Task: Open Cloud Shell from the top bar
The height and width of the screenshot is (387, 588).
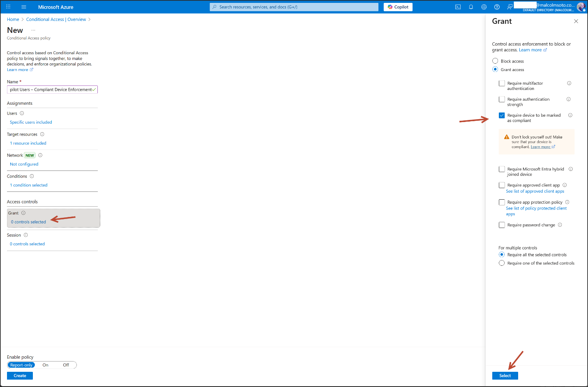Action: 458,7
